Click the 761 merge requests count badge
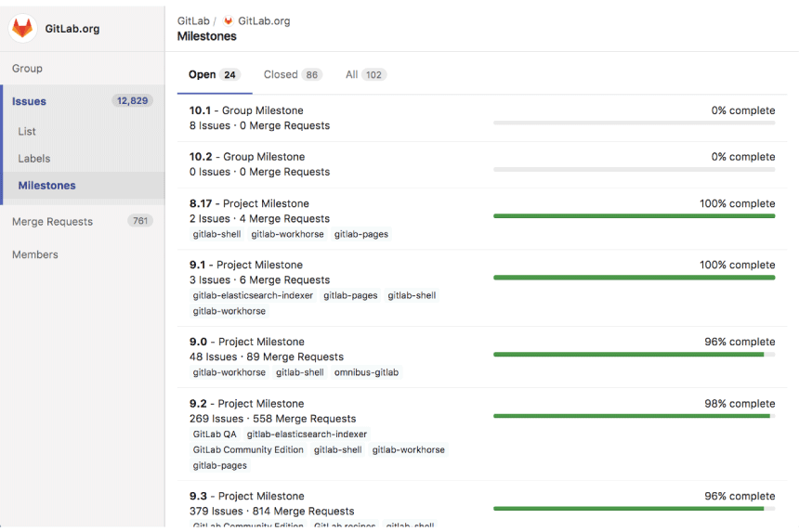 coord(140,220)
